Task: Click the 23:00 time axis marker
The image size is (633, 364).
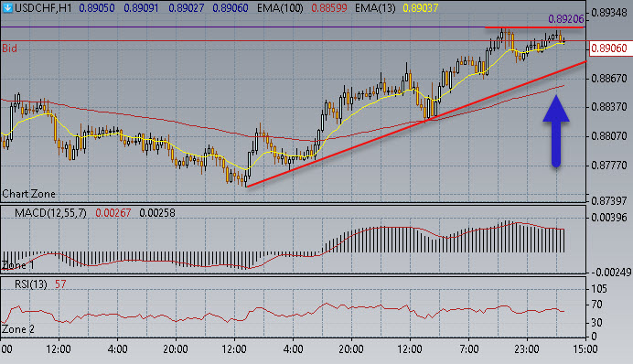Action: pos(526,348)
